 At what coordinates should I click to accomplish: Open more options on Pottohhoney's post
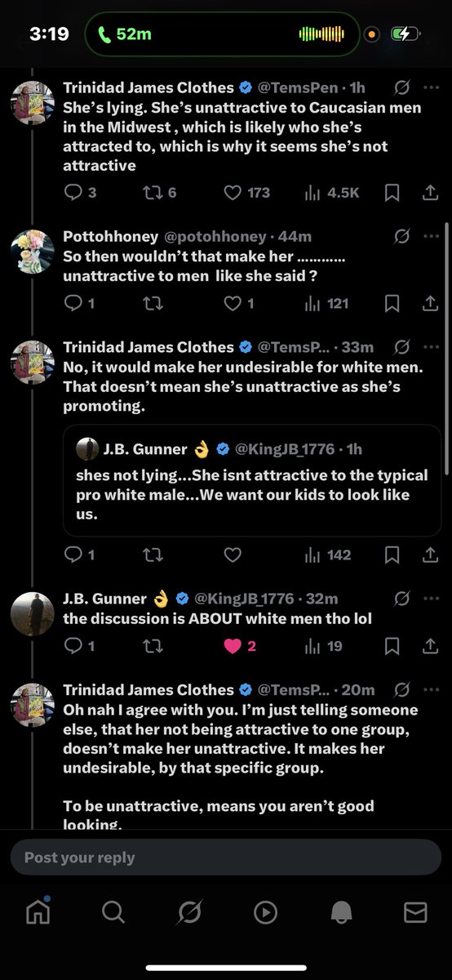(x=431, y=236)
